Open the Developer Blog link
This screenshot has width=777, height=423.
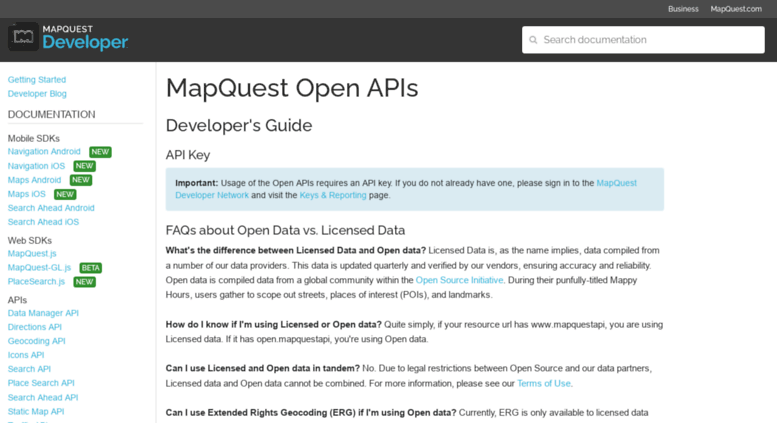point(37,93)
